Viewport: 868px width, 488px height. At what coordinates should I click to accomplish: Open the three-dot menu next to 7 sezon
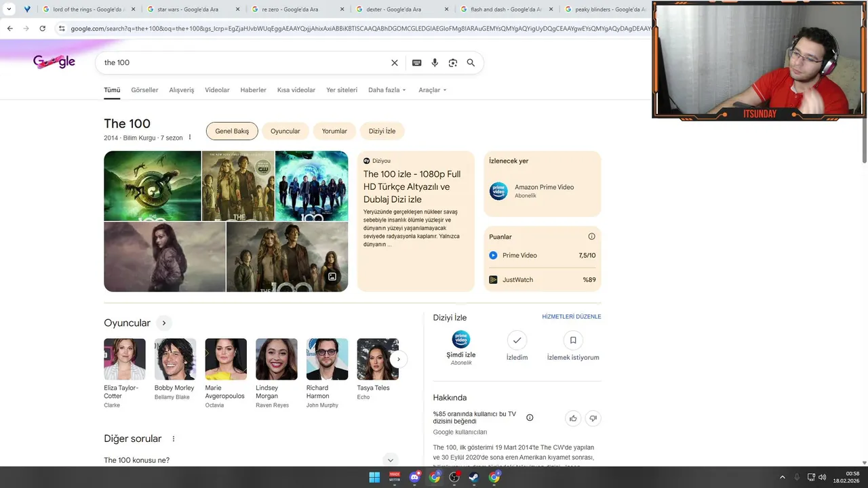click(190, 138)
